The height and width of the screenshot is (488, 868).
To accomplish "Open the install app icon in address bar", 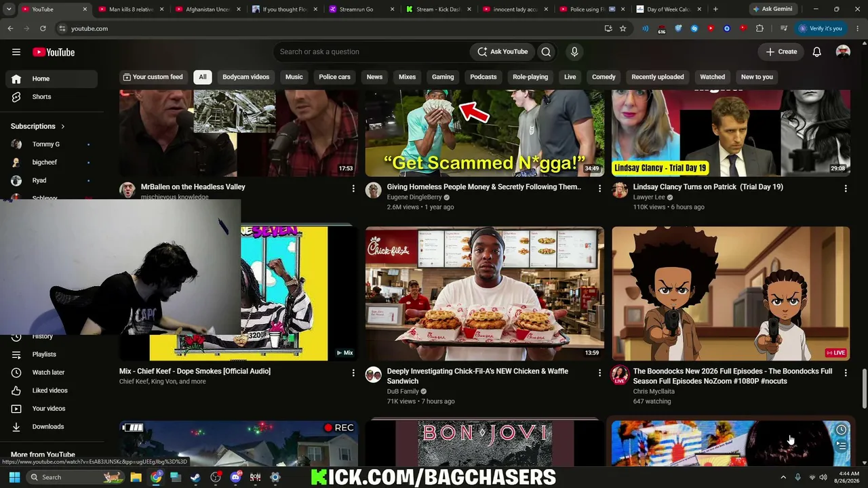I will [x=608, y=28].
